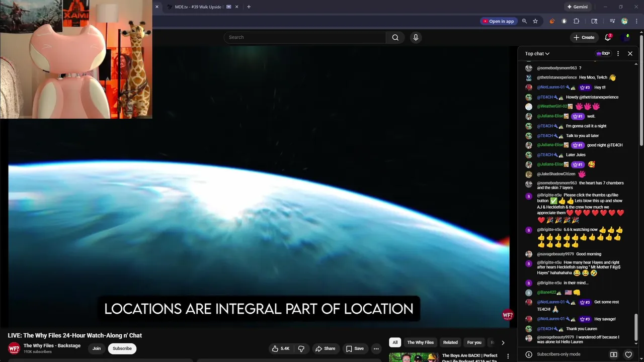
Task: Close the live chat panel
Action: 630,53
